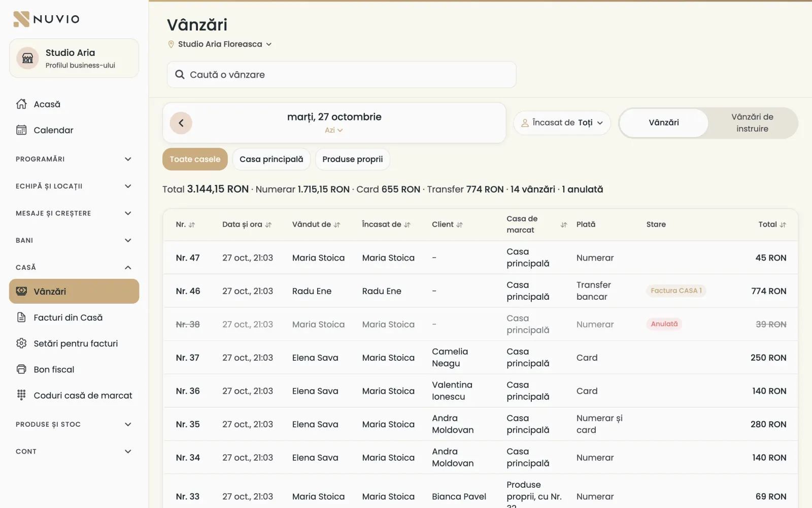Click the location pin icon near Studio Aria Floreasca
The image size is (812, 508).
[171, 44]
